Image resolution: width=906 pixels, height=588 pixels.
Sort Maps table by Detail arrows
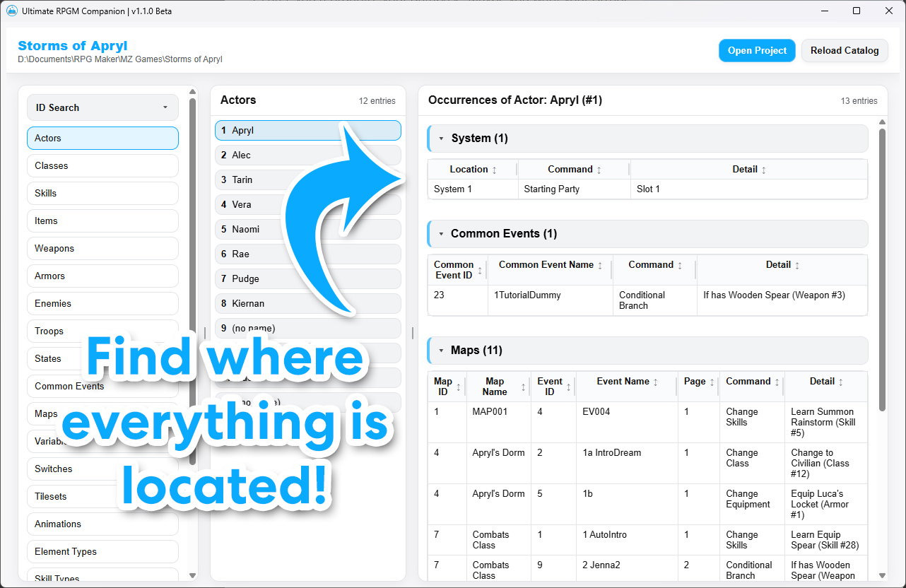[x=842, y=382]
